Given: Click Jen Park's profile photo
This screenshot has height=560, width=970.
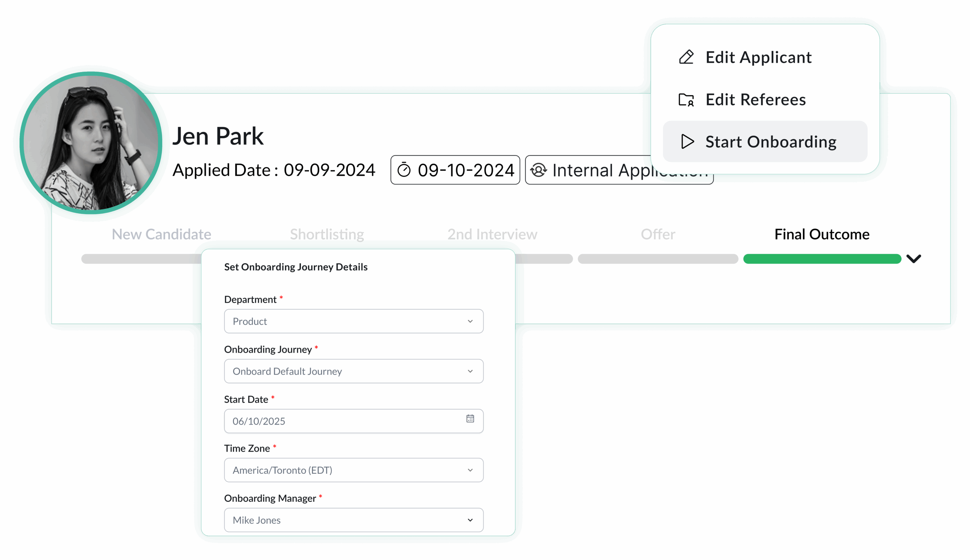Looking at the screenshot, I should [91, 142].
